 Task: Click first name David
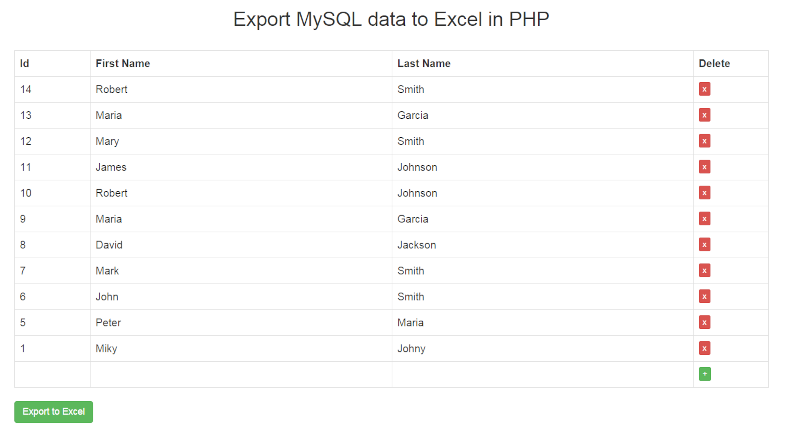coord(109,245)
